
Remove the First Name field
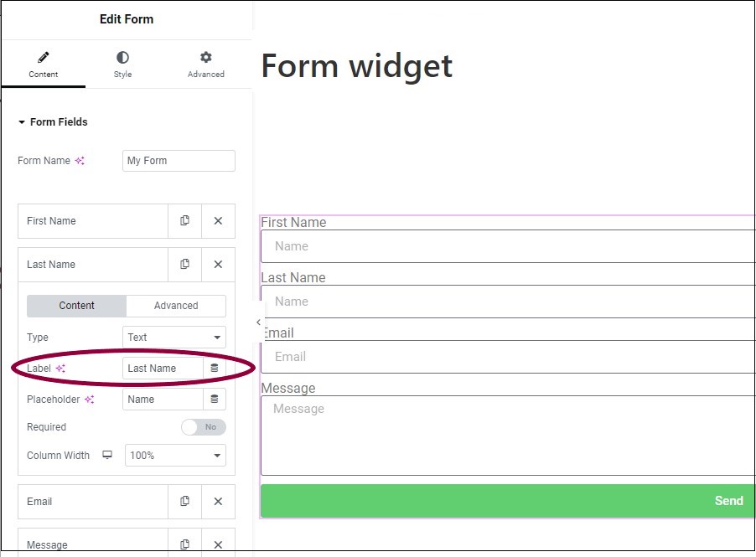click(218, 220)
